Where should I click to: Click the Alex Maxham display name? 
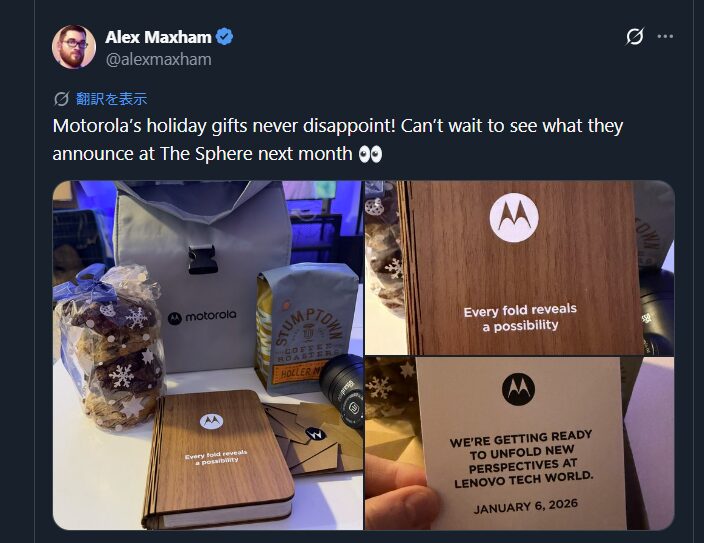[158, 37]
